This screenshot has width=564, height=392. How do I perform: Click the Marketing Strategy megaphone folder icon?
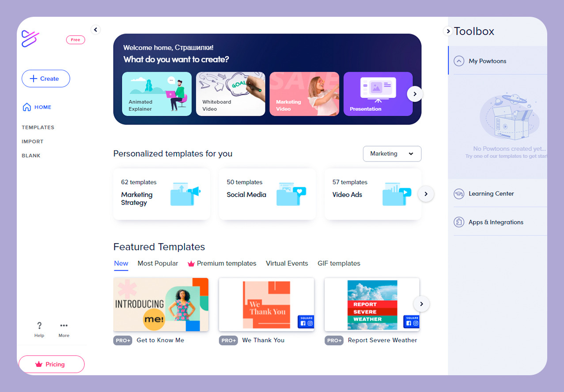pos(185,194)
